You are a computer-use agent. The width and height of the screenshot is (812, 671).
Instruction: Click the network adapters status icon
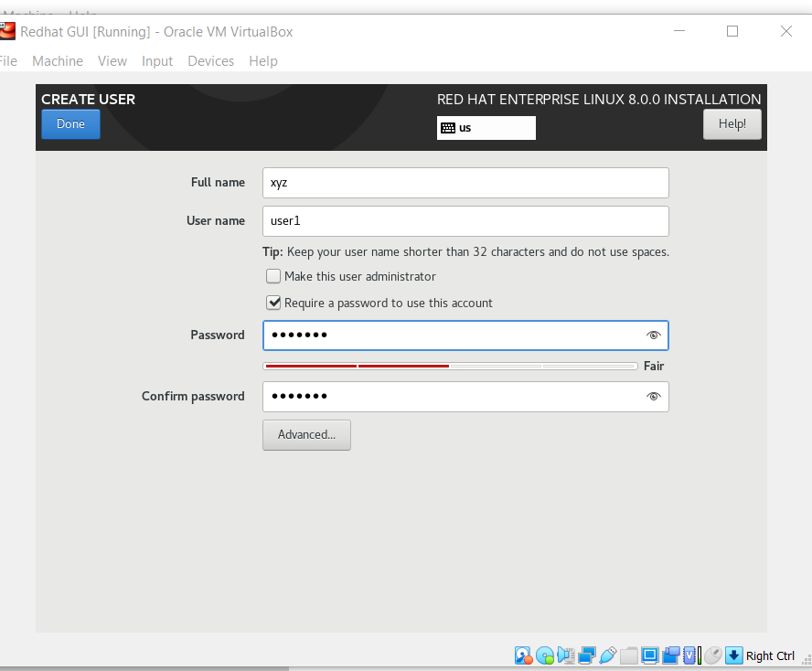point(587,655)
